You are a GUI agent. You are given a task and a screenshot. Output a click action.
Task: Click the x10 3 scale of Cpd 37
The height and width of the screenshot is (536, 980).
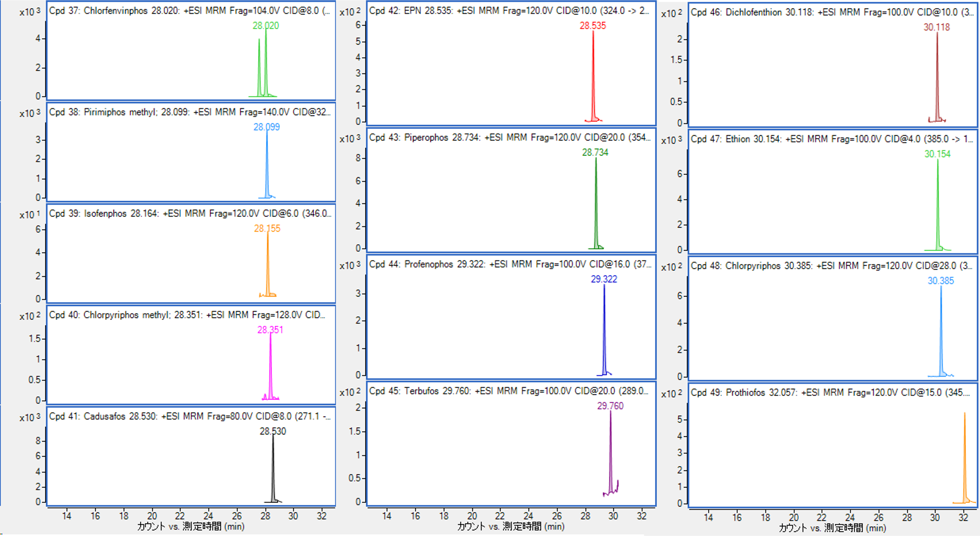(30, 11)
